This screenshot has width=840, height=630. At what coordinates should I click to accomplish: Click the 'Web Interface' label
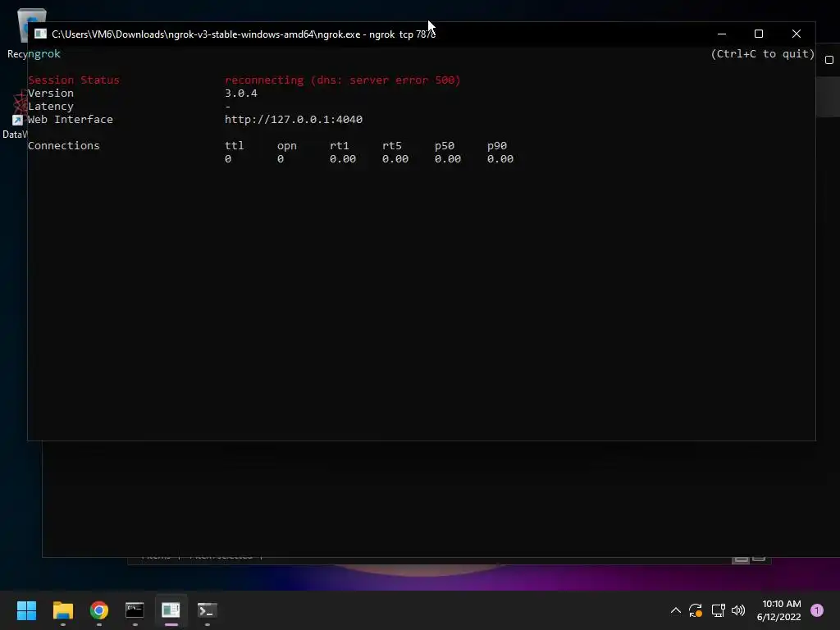click(x=71, y=120)
